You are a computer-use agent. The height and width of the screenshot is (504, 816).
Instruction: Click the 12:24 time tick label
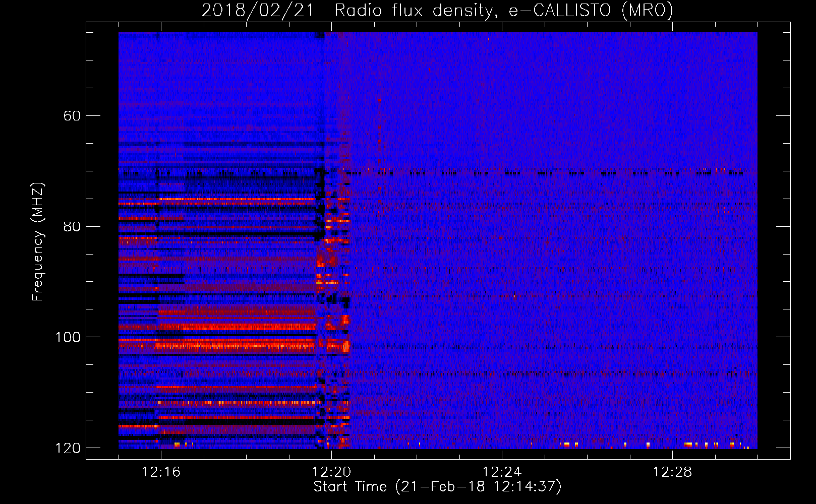click(502, 472)
